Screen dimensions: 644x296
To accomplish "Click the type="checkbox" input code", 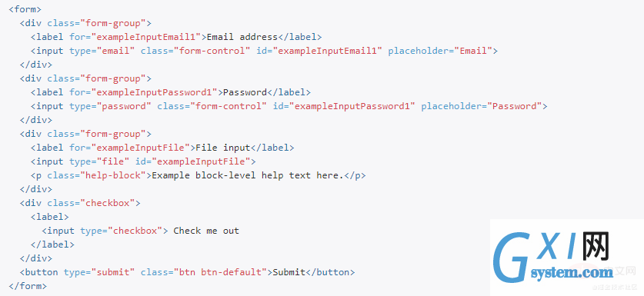I will tap(105, 231).
